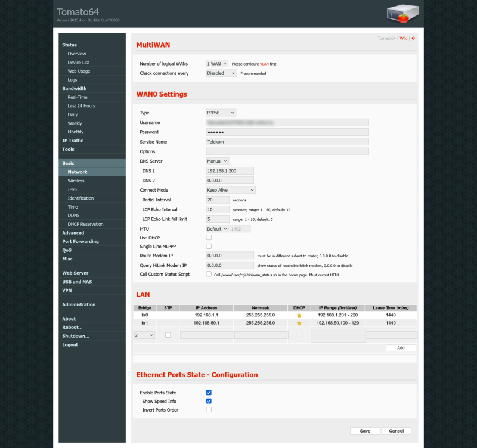The image size is (477, 448).
Task: Enable Call Custom Status Script checkbox
Action: (209, 274)
